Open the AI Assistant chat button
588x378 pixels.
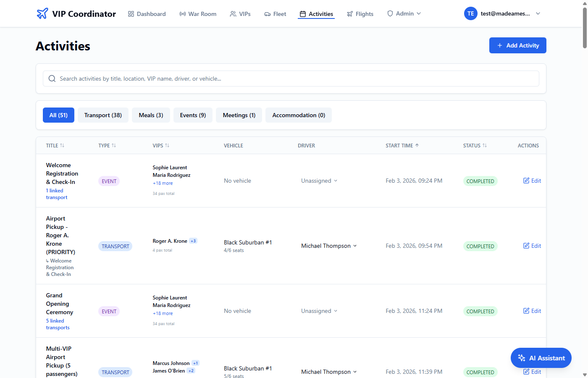pyautogui.click(x=541, y=358)
